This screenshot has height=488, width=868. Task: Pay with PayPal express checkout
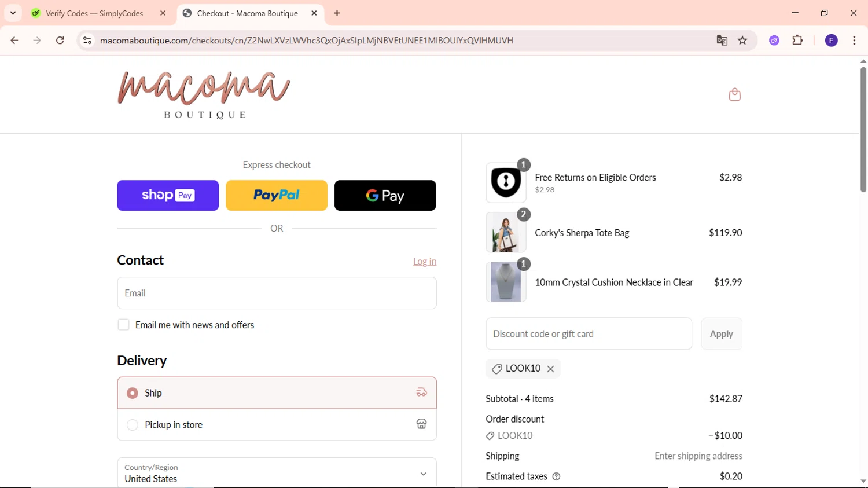(x=277, y=196)
